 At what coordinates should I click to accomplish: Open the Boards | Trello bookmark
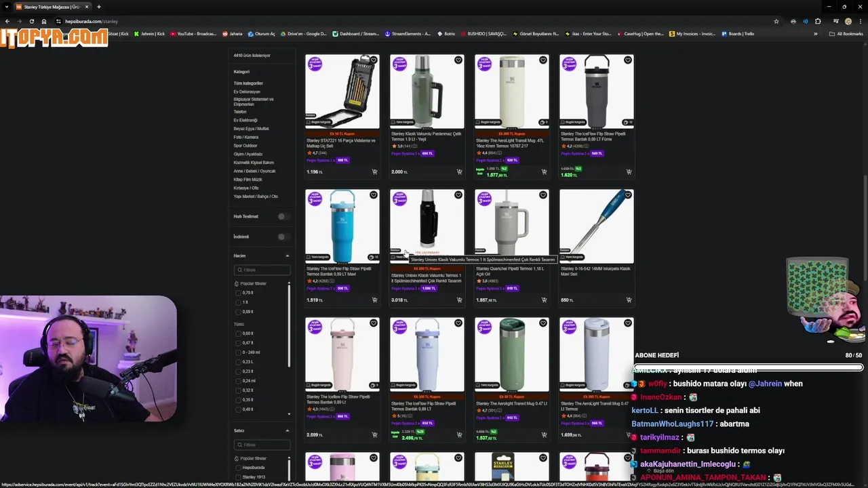pos(738,34)
